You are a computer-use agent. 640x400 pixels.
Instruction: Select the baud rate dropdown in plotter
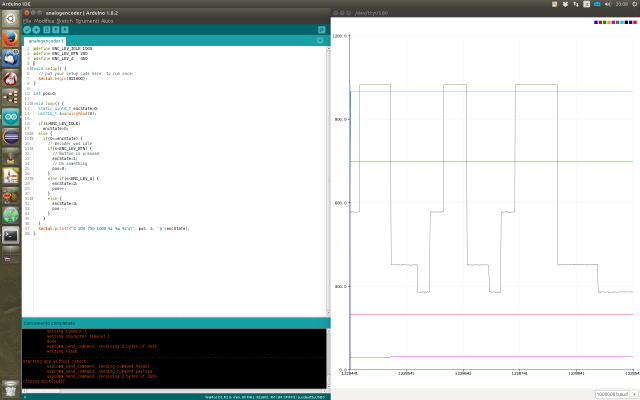[616, 394]
